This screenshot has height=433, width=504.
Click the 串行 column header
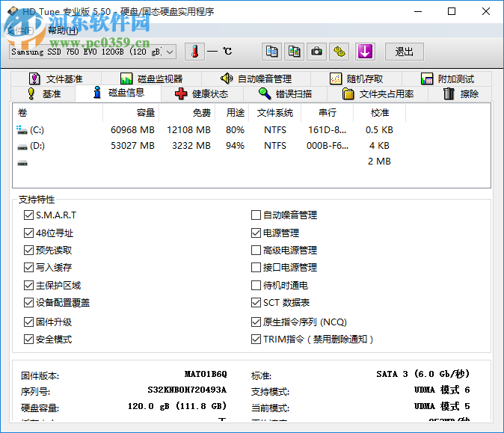point(328,113)
